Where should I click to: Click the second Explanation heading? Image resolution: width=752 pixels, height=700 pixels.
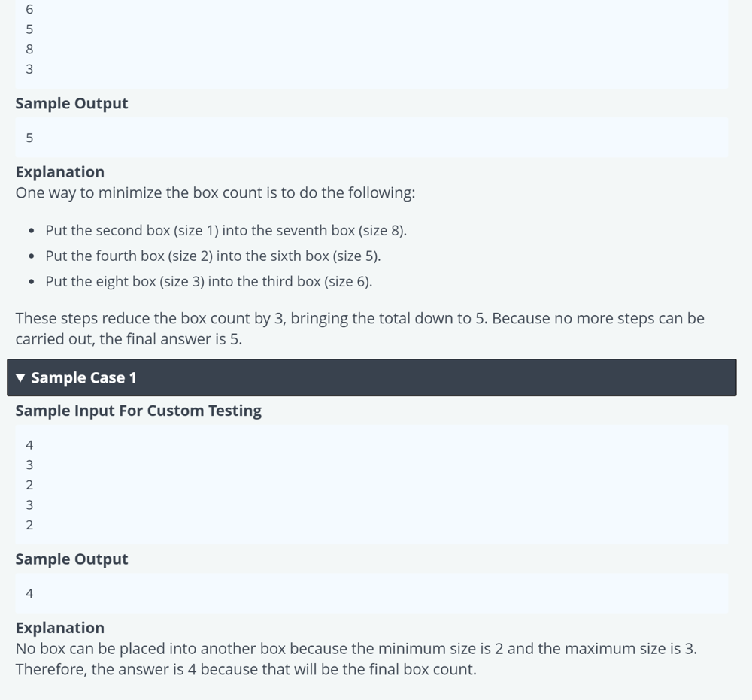[x=60, y=628]
